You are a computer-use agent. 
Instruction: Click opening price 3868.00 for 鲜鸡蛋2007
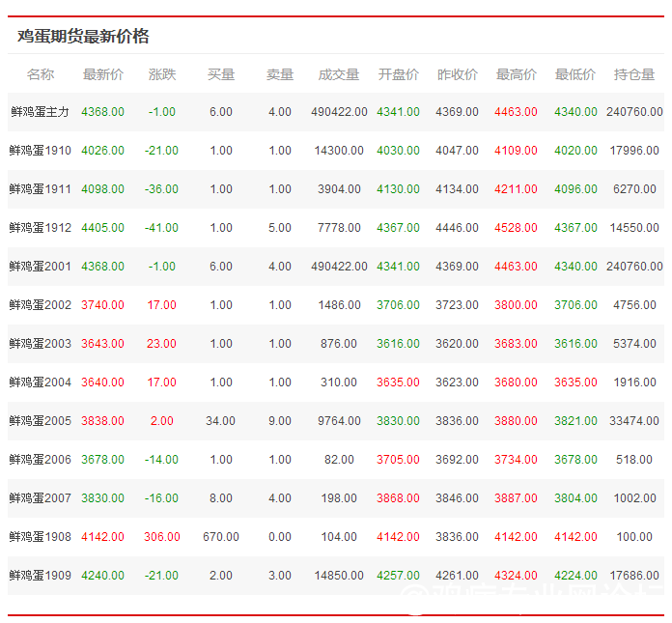pos(398,497)
